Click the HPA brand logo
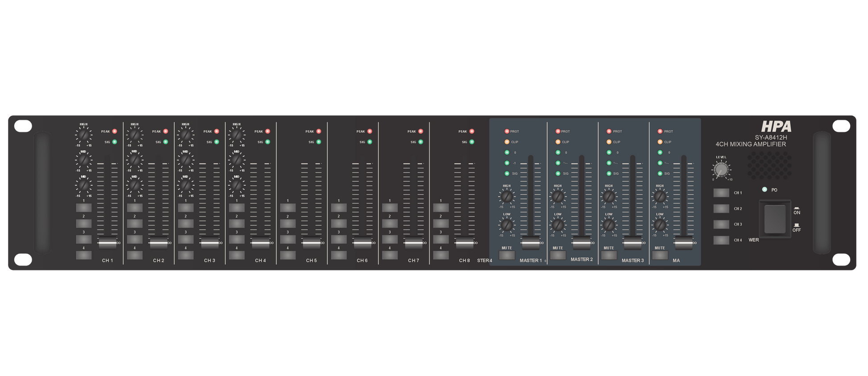Screen dimensions: 868x376 coord(776,127)
